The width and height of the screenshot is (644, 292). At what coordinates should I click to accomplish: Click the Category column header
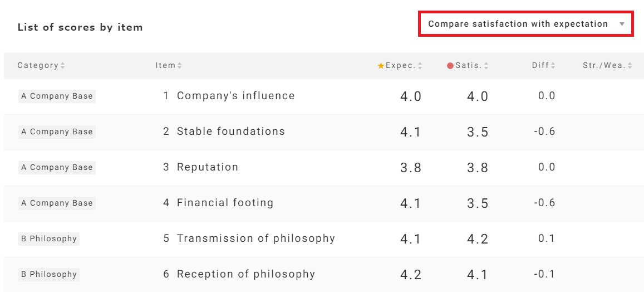coord(38,66)
